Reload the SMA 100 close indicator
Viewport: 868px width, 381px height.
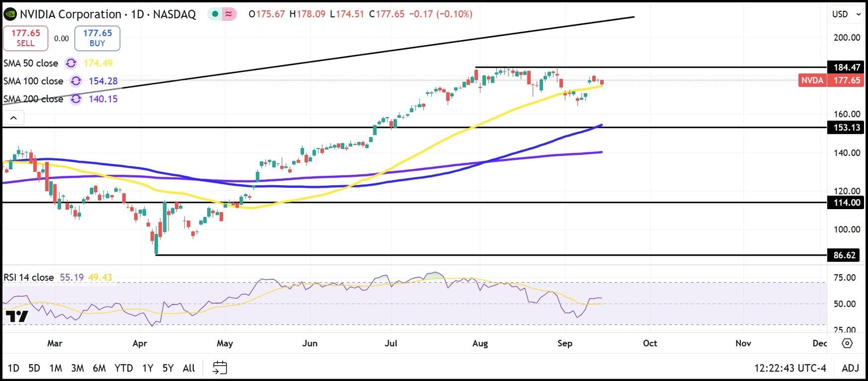coord(76,81)
